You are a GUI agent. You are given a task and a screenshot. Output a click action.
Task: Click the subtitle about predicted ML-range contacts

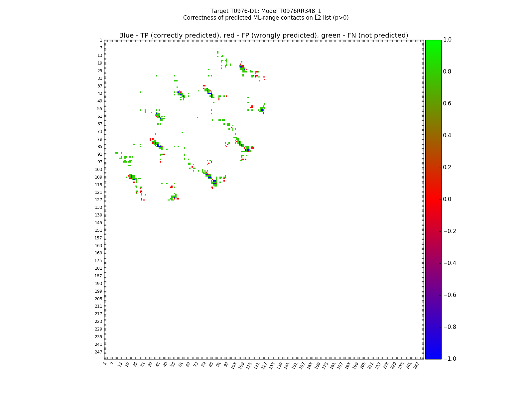tap(266, 18)
